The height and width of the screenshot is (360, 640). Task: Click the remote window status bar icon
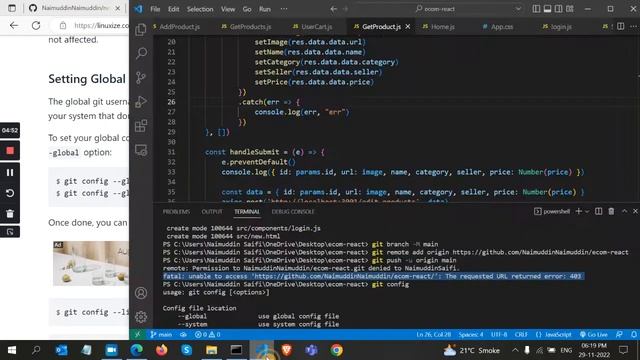138,334
